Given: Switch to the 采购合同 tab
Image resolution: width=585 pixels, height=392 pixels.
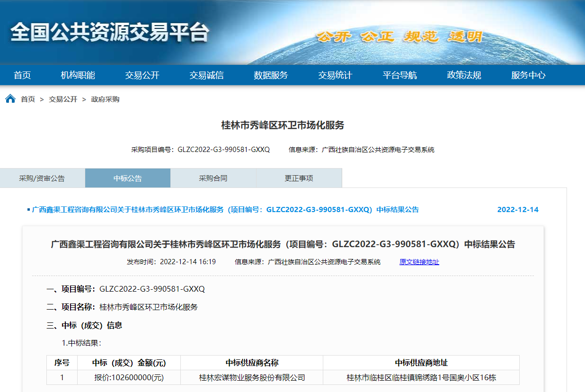Looking at the screenshot, I should pos(213,178).
